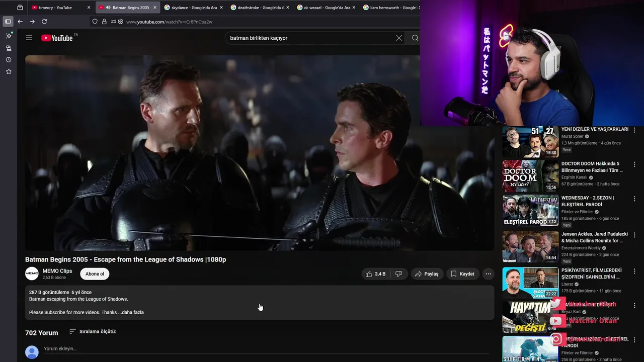
Task: Open options menu for Murat Soner video
Action: (x=634, y=130)
